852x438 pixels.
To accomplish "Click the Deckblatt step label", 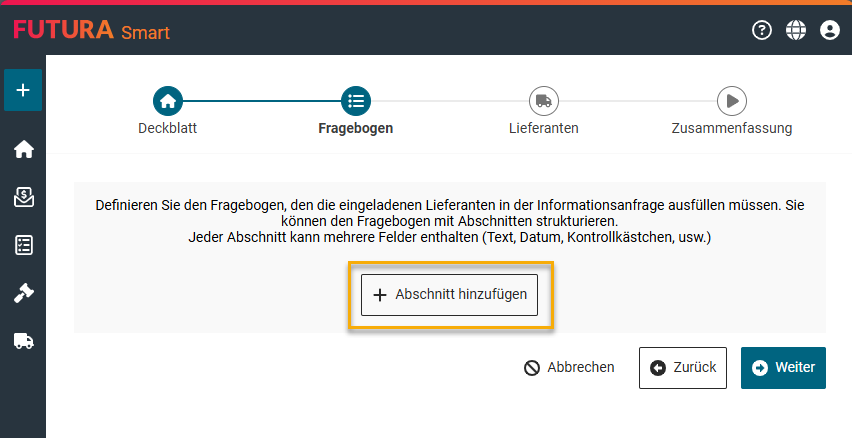I will point(168,128).
